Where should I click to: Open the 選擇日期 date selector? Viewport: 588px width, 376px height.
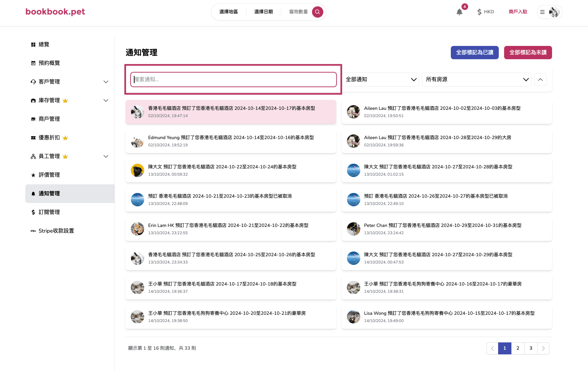[x=264, y=12]
